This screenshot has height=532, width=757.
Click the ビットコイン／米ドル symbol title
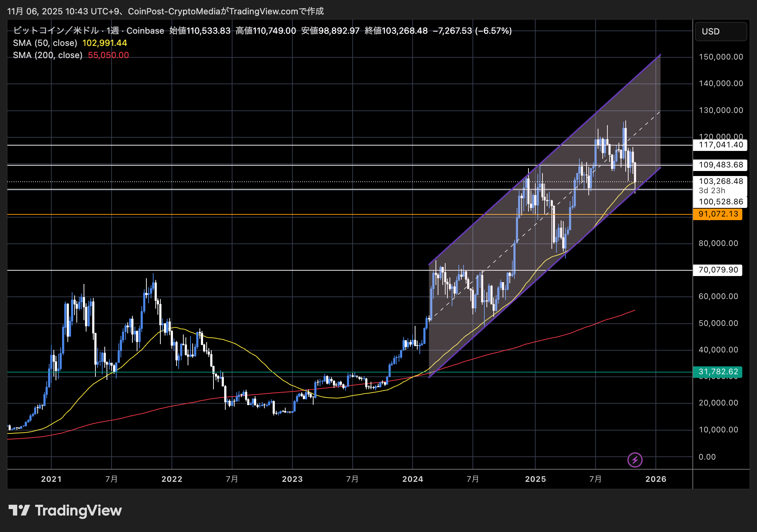[56, 31]
